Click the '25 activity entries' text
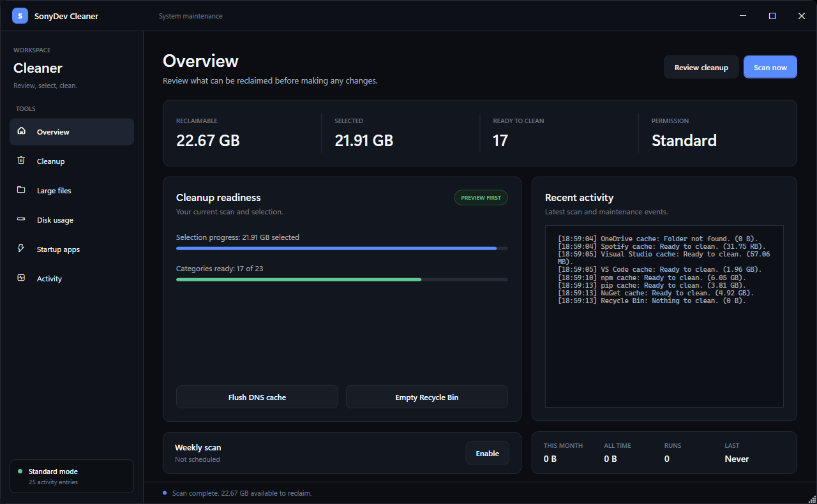This screenshot has height=504, width=817. 53,482
